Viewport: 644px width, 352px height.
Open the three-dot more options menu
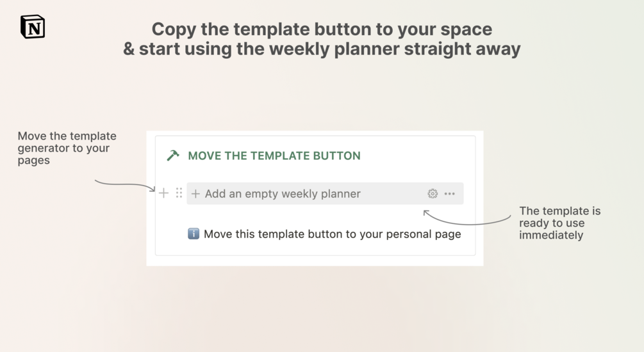pos(450,193)
